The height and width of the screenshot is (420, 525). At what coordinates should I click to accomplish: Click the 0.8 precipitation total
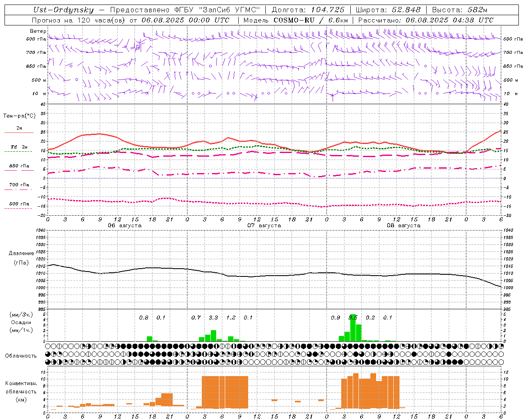(x=144, y=317)
